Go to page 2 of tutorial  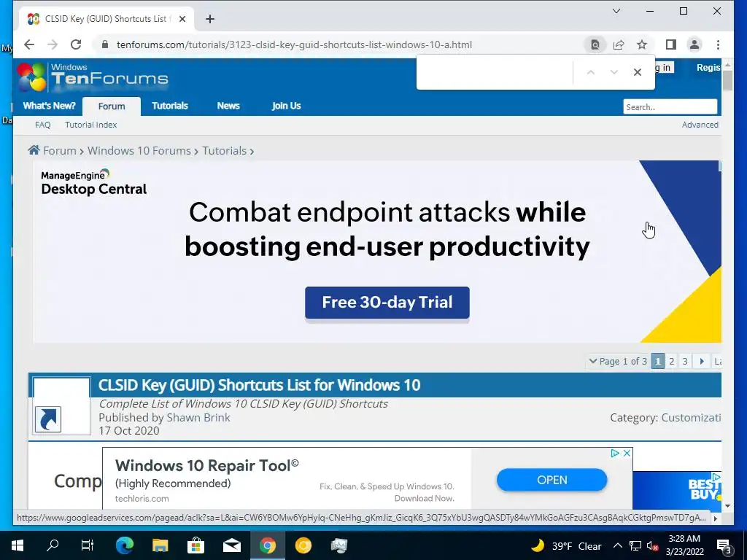pyautogui.click(x=671, y=361)
